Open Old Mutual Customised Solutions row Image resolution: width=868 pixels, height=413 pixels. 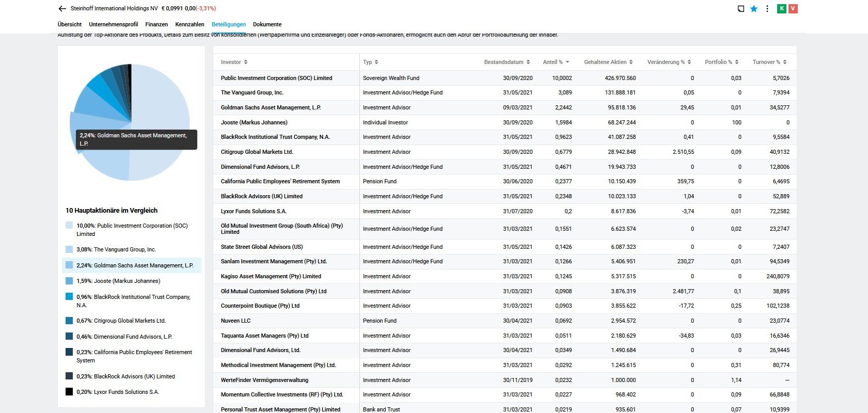tap(504, 291)
